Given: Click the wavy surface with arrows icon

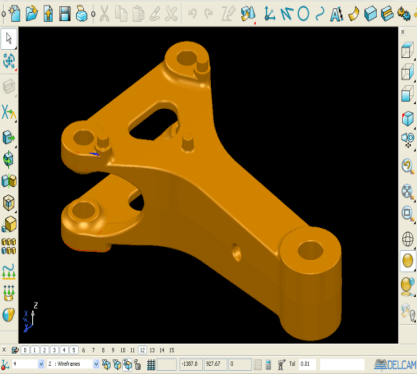Looking at the screenshot, I should (9, 271).
